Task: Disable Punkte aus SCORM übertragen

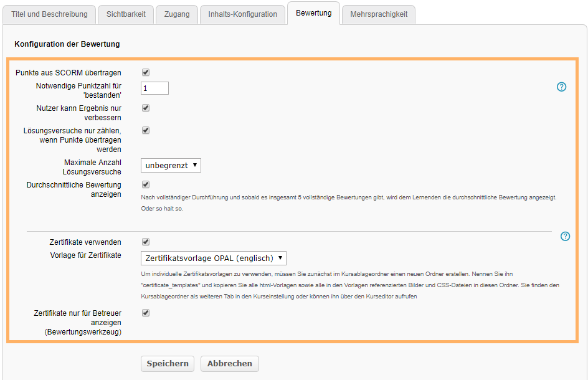Action: pos(145,72)
